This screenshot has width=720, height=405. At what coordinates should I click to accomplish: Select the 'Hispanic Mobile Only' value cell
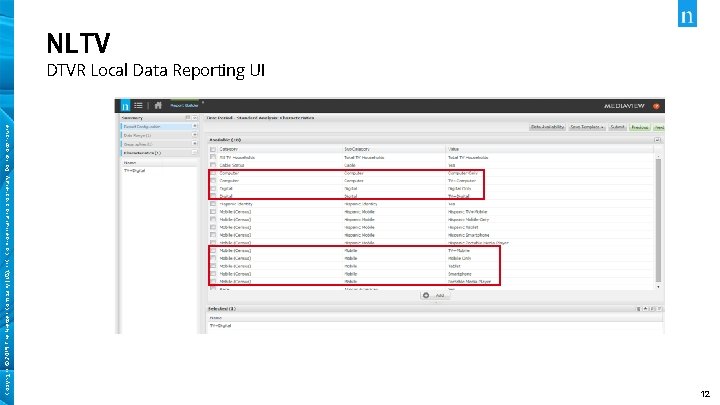pos(468,219)
